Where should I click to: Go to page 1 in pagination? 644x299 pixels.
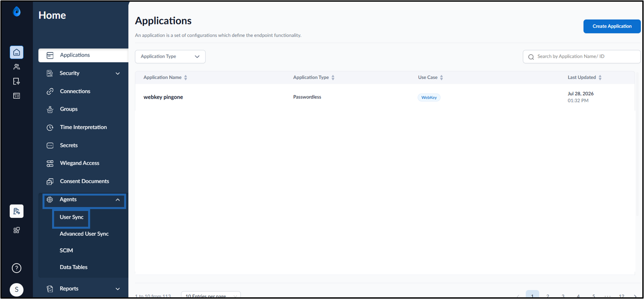(532, 295)
